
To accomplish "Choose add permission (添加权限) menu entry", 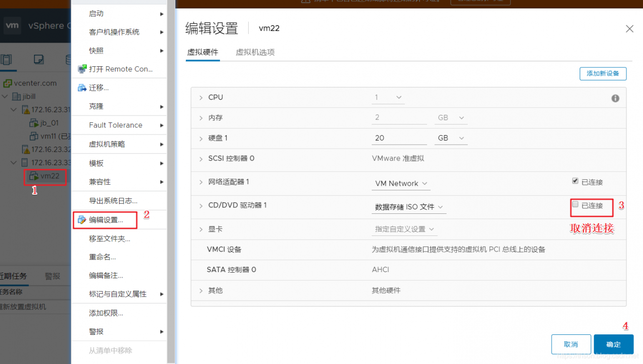I will pos(119,313).
